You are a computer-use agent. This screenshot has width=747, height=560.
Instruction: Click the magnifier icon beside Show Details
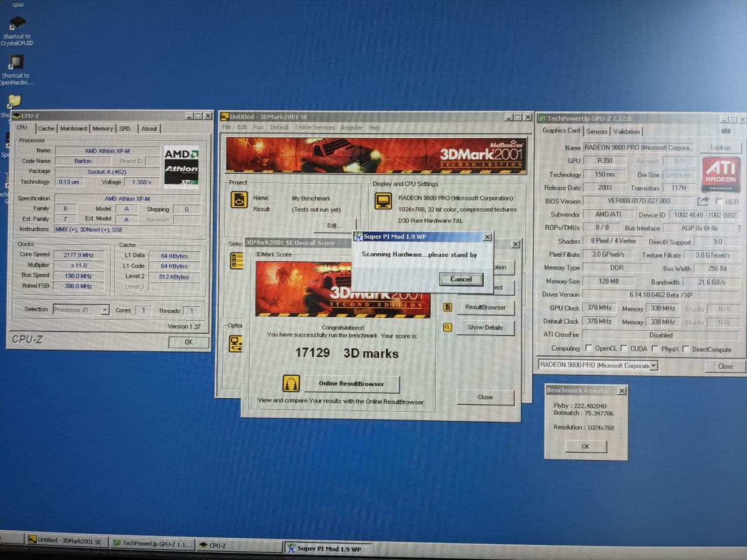[x=448, y=327]
